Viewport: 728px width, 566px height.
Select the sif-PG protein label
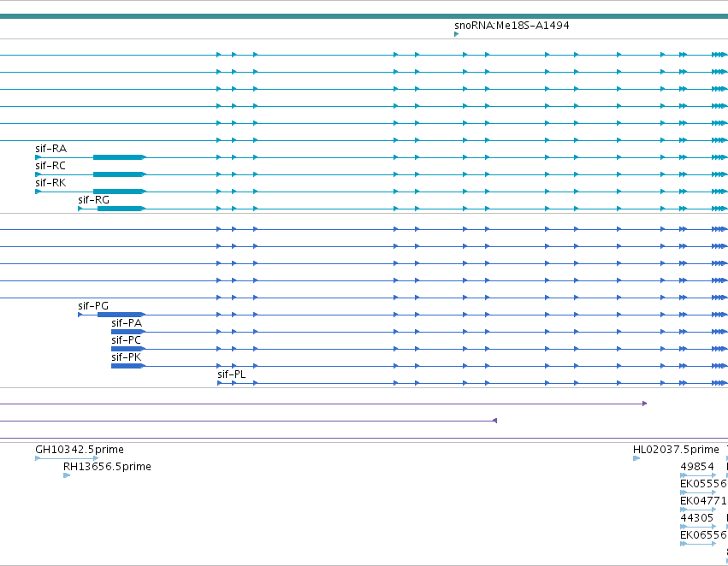pyautogui.click(x=93, y=306)
